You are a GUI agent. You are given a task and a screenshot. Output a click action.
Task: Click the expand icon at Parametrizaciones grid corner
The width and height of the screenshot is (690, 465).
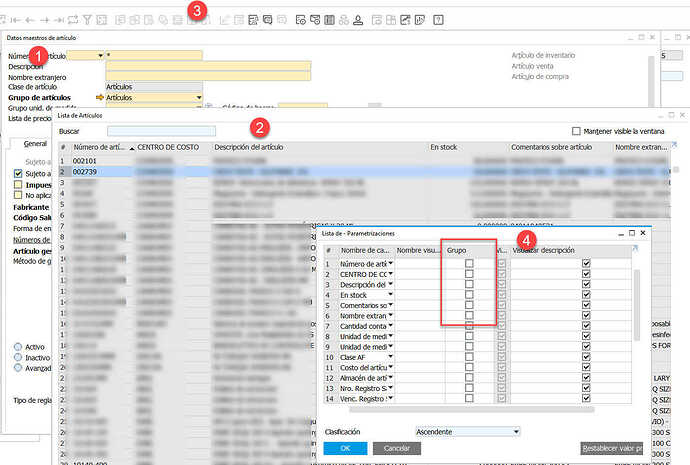point(634,246)
